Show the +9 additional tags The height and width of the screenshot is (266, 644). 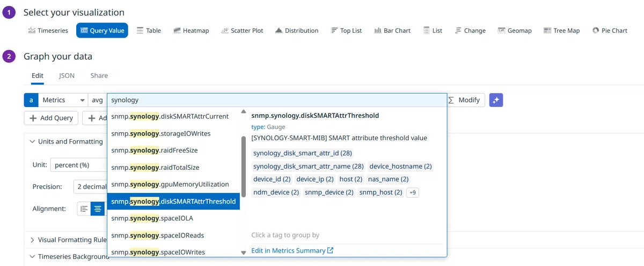(413, 192)
